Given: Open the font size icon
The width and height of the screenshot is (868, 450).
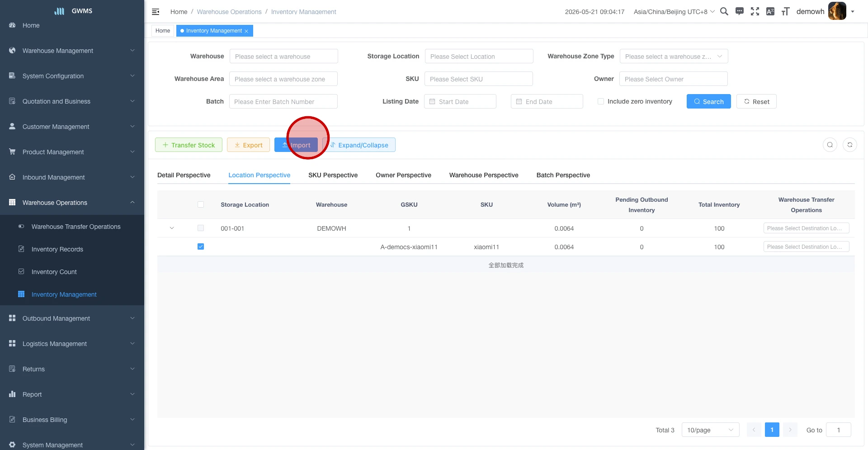Looking at the screenshot, I should 786,11.
